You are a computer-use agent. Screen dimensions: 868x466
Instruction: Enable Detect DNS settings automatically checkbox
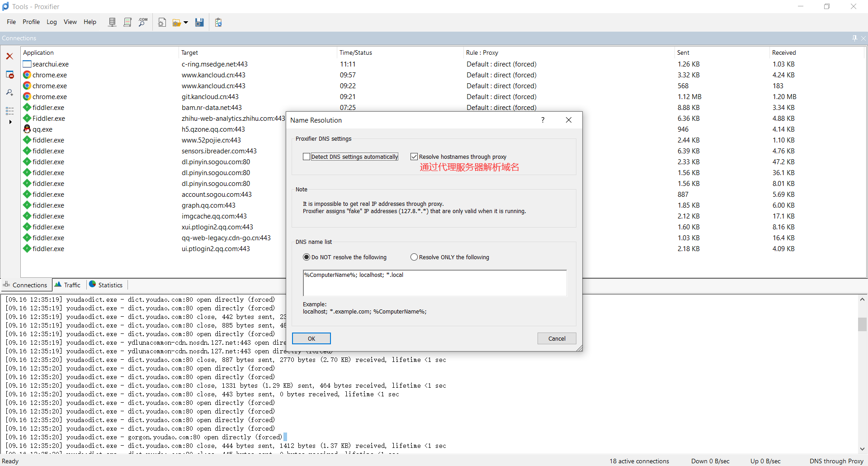coord(307,157)
